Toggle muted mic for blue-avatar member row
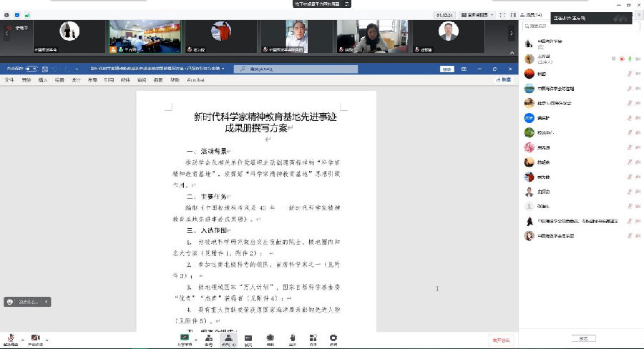Screen dimensions: 644x349 coord(629,118)
